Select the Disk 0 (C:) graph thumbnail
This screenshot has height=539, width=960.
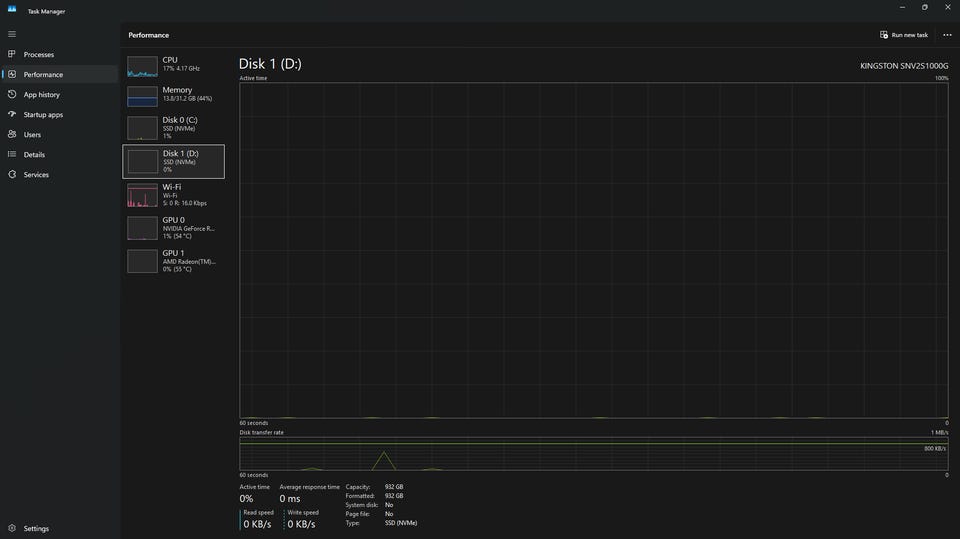pos(142,129)
